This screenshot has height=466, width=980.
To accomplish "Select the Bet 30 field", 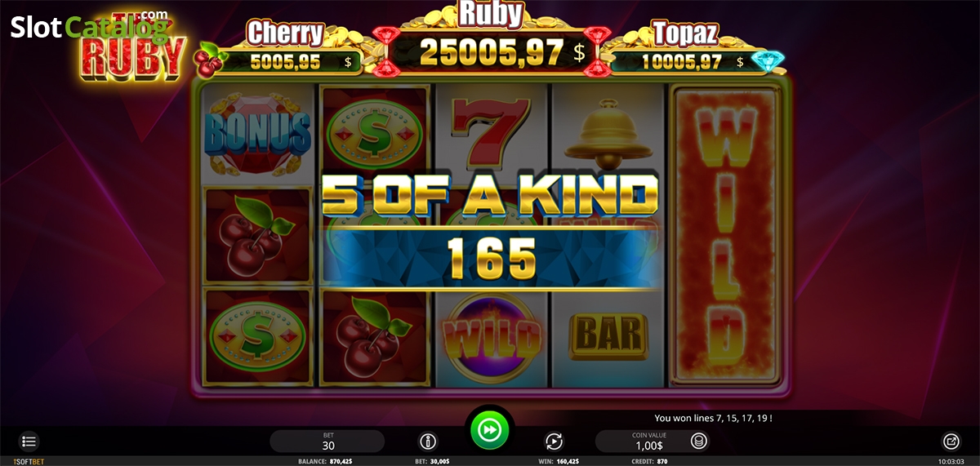I will click(327, 442).
